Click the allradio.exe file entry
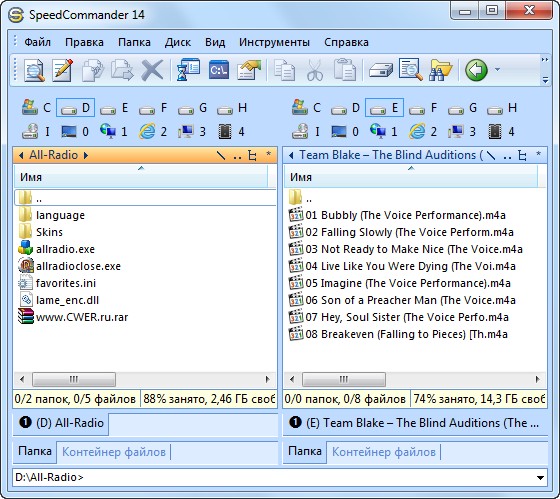The image size is (560, 499). point(65,249)
